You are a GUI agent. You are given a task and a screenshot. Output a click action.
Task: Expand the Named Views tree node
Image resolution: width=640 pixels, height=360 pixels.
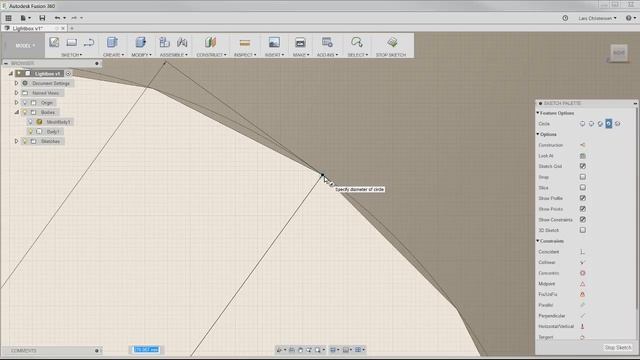[x=16, y=93]
